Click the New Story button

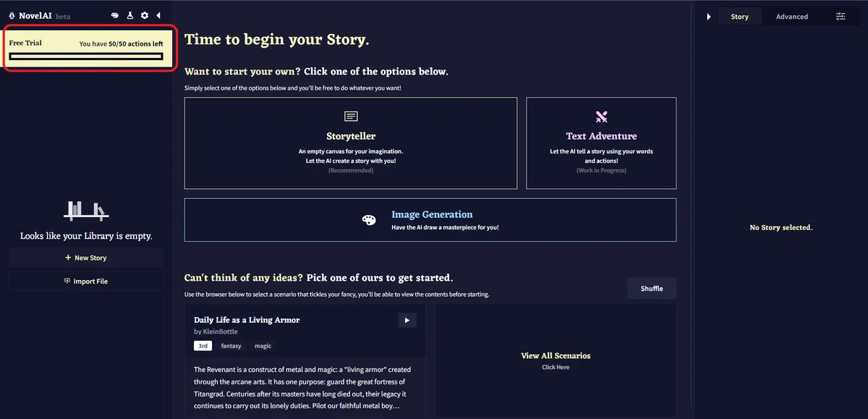tap(86, 258)
